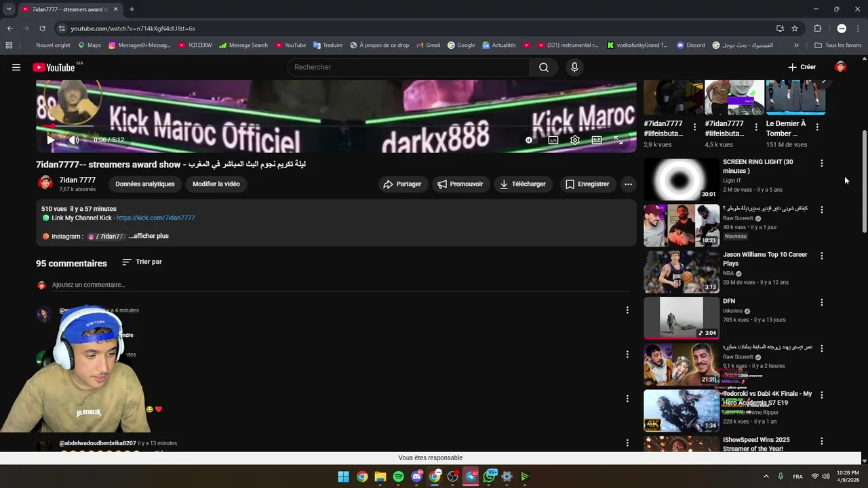
Task: Open more actions (three dots) next to Enregistrer
Action: [628, 184]
